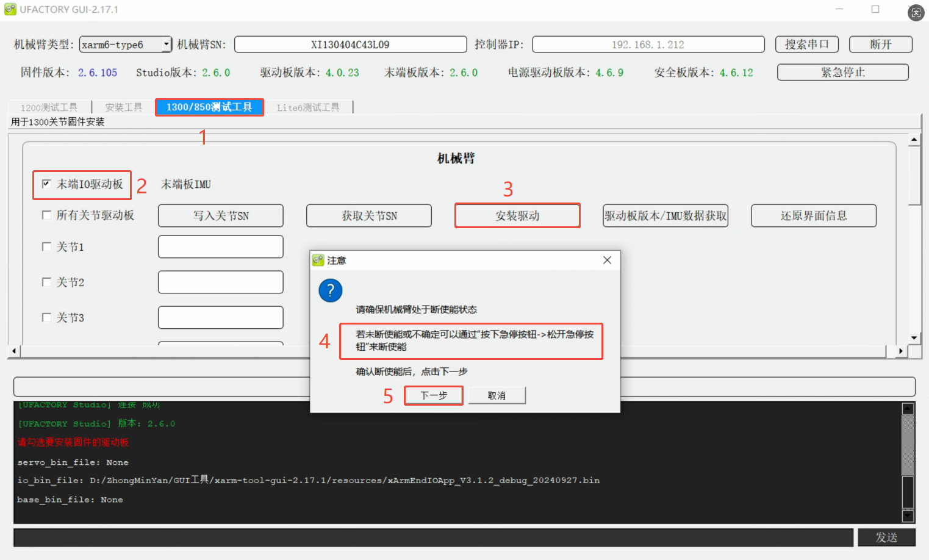The height and width of the screenshot is (560, 929).
Task: Click the 安装驱动 button
Action: (517, 215)
